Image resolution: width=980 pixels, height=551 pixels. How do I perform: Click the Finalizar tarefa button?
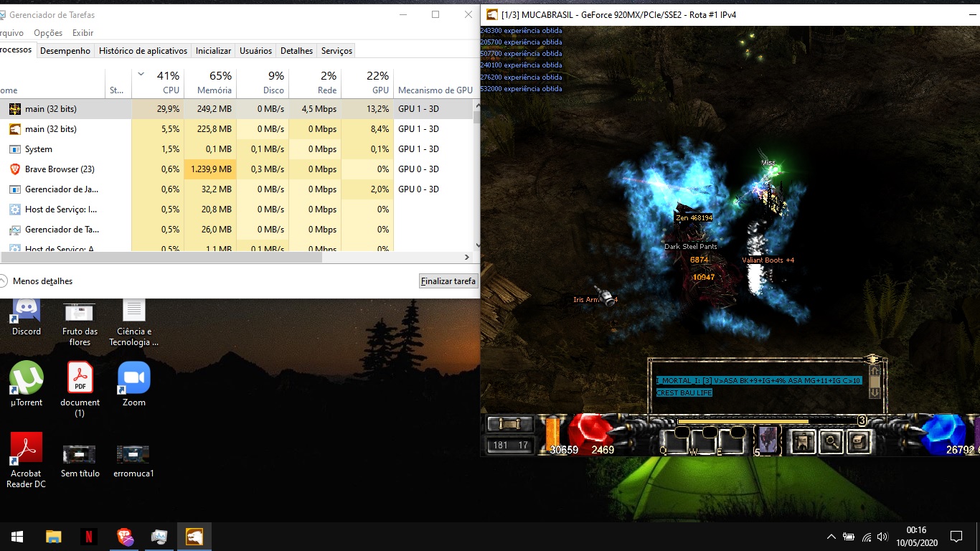[x=448, y=281]
